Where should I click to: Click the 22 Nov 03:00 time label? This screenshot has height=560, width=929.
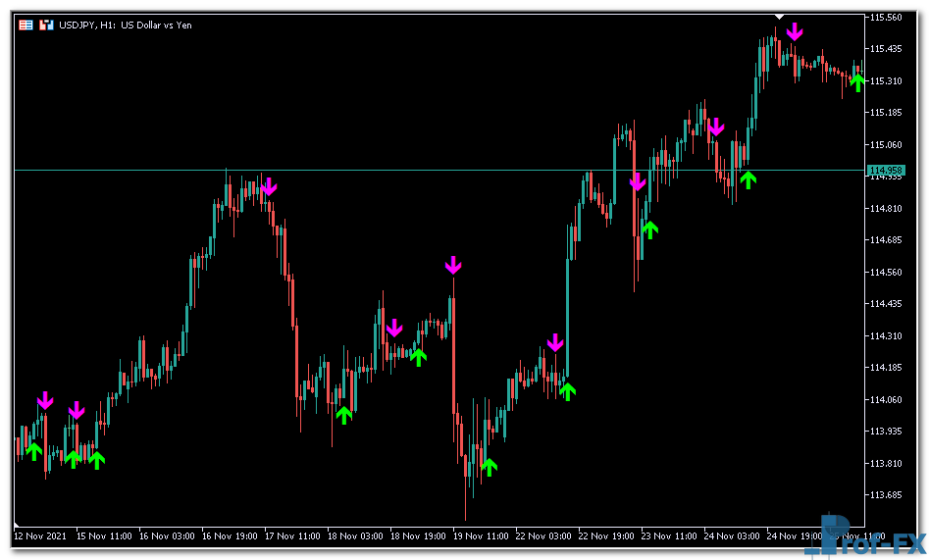545,536
